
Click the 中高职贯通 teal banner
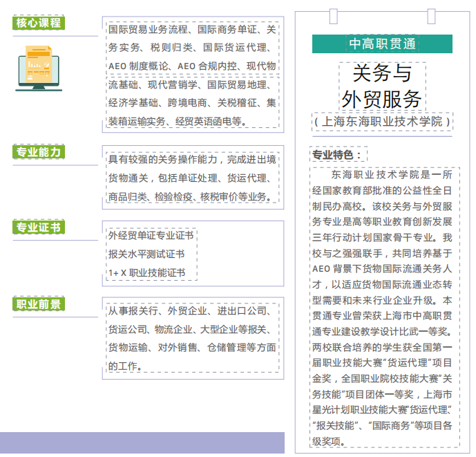point(382,44)
